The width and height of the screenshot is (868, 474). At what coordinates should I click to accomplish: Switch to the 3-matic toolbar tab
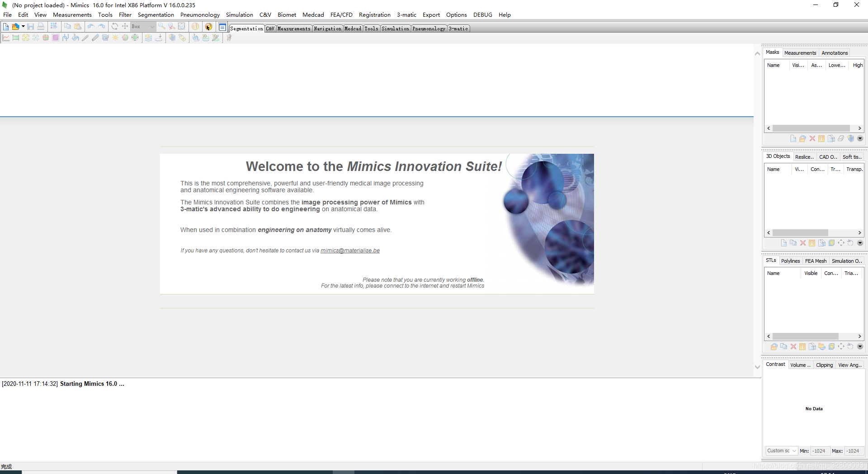(x=458, y=28)
